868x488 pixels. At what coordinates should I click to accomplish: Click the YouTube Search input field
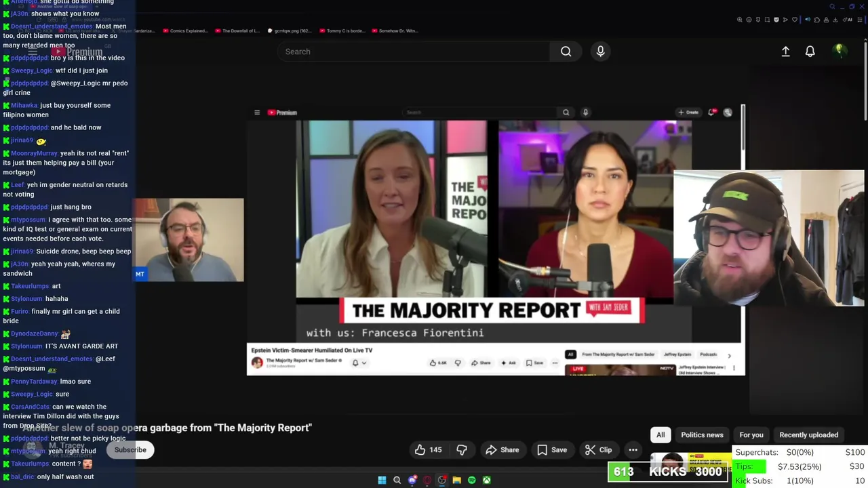pos(414,52)
